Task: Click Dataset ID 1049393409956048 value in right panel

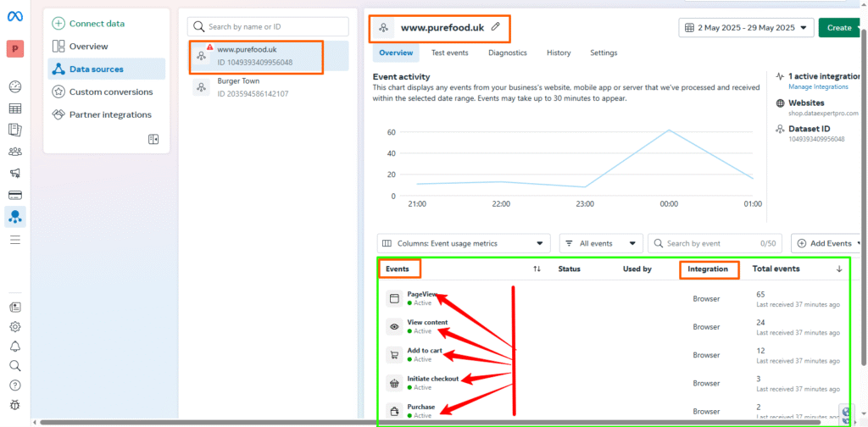Action: [x=816, y=139]
